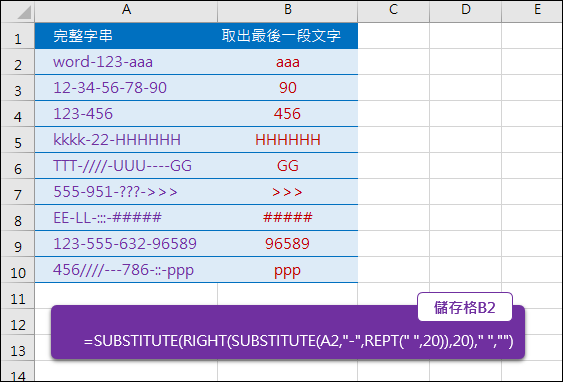
Task: Click result cell 'GG' in column B
Action: pyautogui.click(x=288, y=166)
